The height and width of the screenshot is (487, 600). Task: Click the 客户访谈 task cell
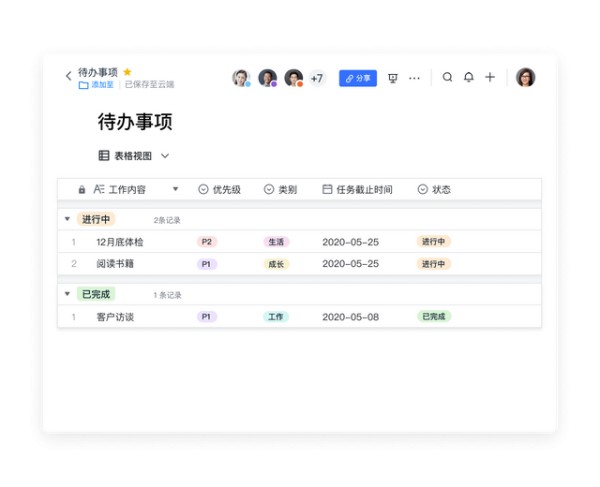click(x=115, y=317)
